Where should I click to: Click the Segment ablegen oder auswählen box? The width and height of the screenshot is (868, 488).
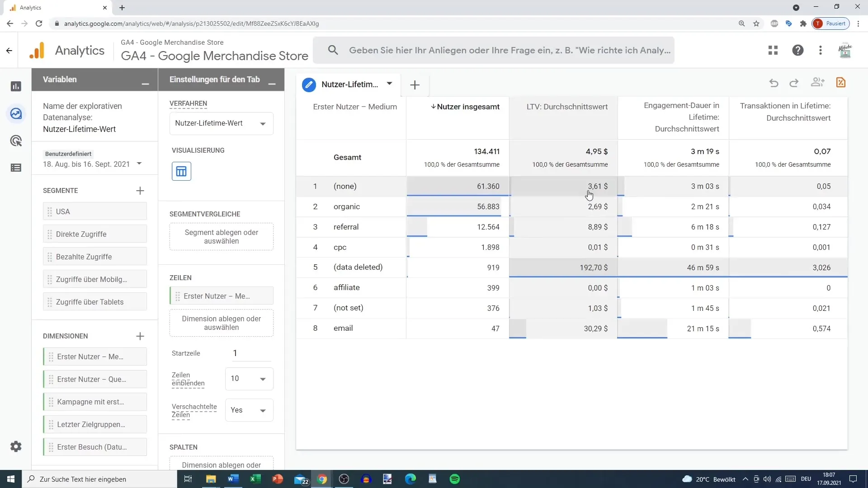pyautogui.click(x=222, y=237)
